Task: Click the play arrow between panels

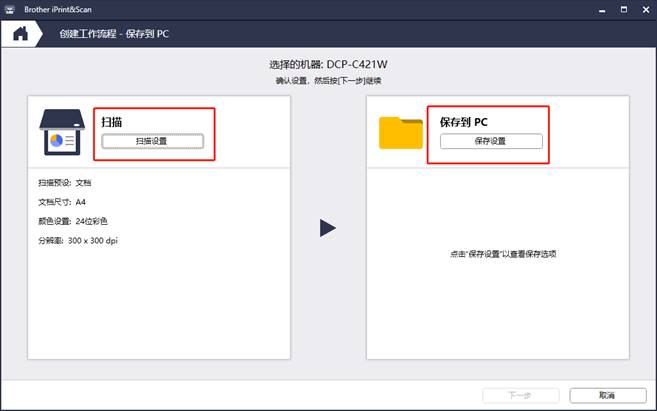Action: [328, 228]
